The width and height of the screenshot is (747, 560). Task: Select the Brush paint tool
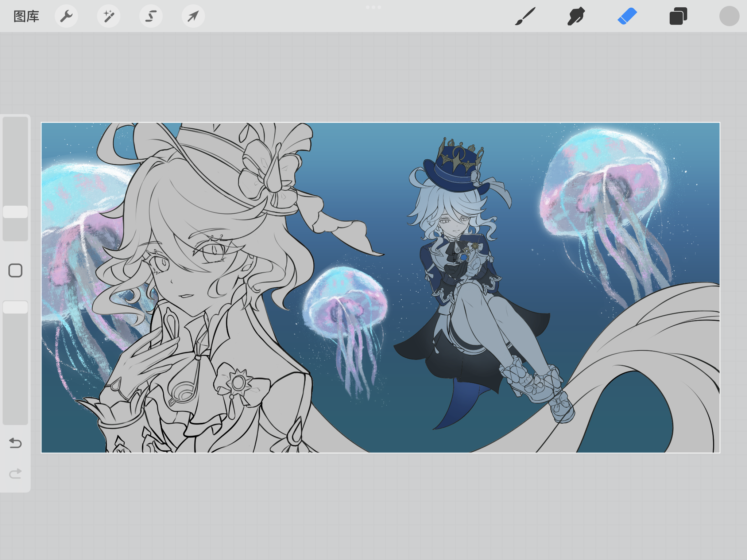click(525, 16)
